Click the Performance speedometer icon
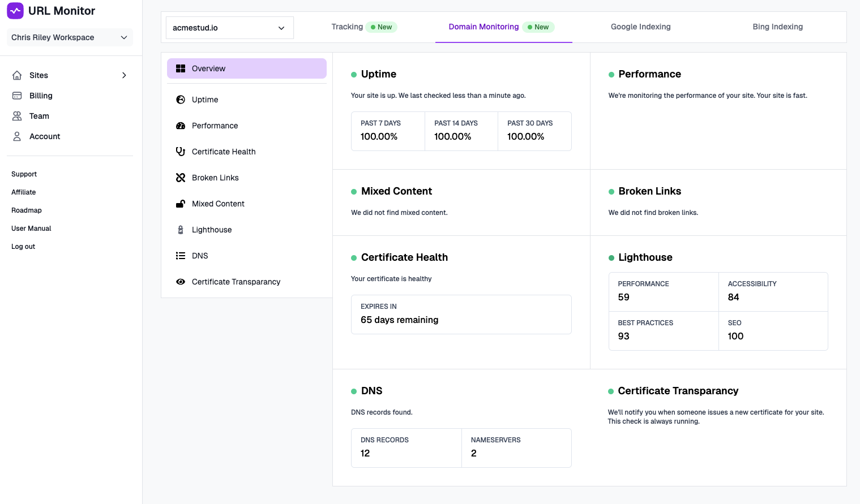The height and width of the screenshot is (504, 860). point(180,126)
